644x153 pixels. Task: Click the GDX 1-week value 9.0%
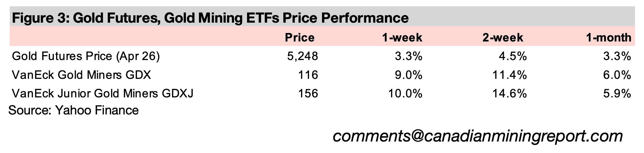pos(409,75)
